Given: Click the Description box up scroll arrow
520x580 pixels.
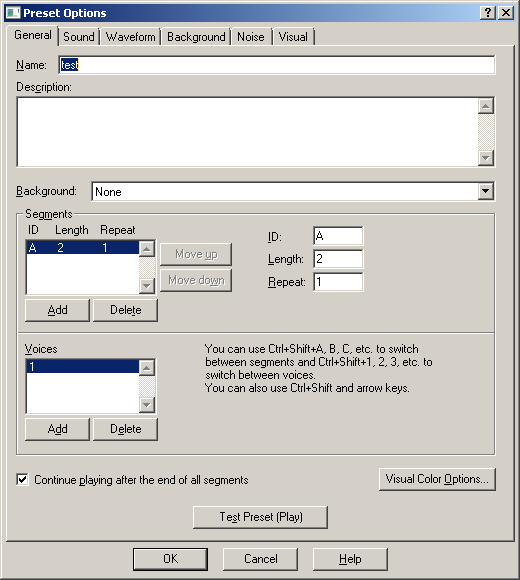Looking at the screenshot, I should tap(486, 106).
